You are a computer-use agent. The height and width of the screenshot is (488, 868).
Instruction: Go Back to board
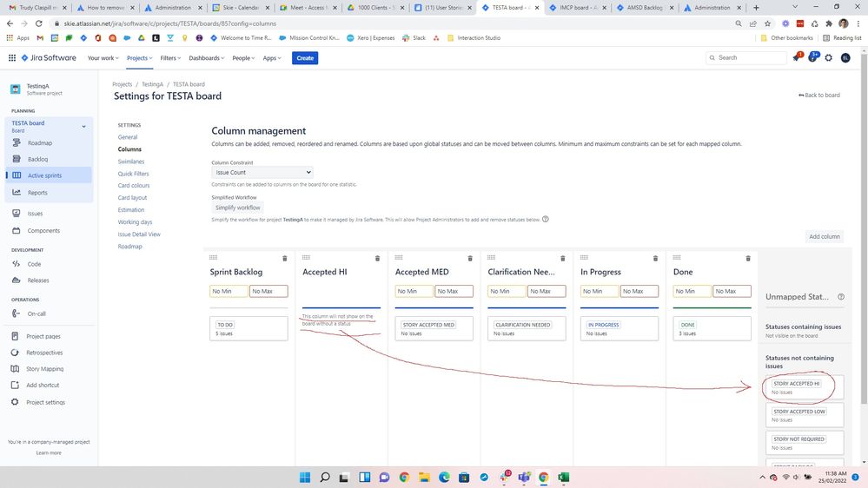click(x=819, y=96)
